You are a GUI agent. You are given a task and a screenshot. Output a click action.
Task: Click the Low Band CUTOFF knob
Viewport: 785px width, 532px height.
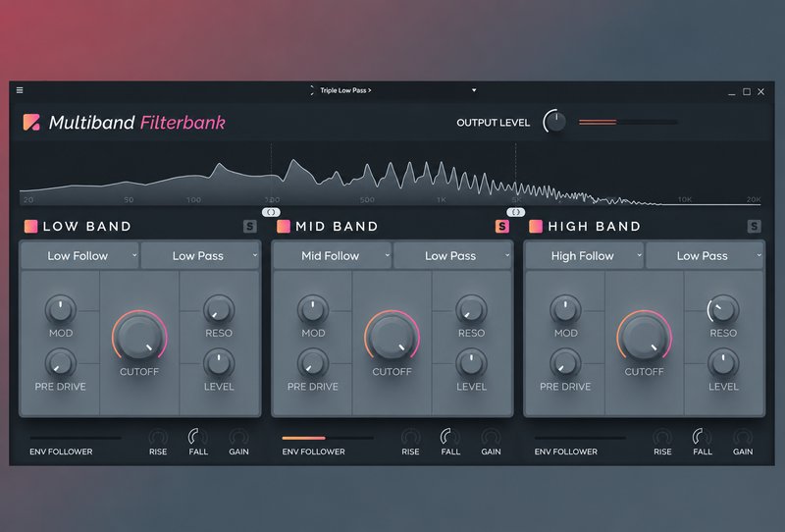[x=139, y=336]
